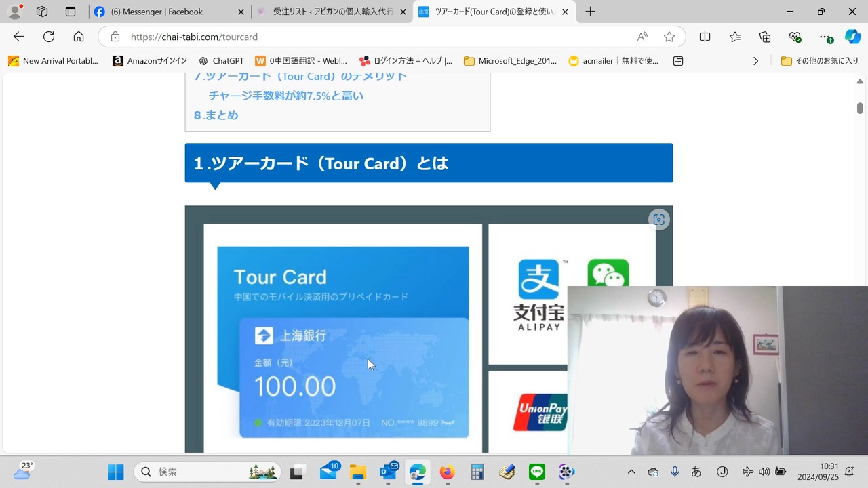Go to browser home page icon

pos(79,37)
